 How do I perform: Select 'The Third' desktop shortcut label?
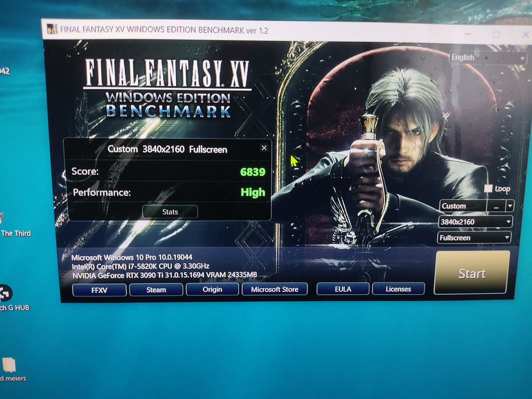[15, 233]
